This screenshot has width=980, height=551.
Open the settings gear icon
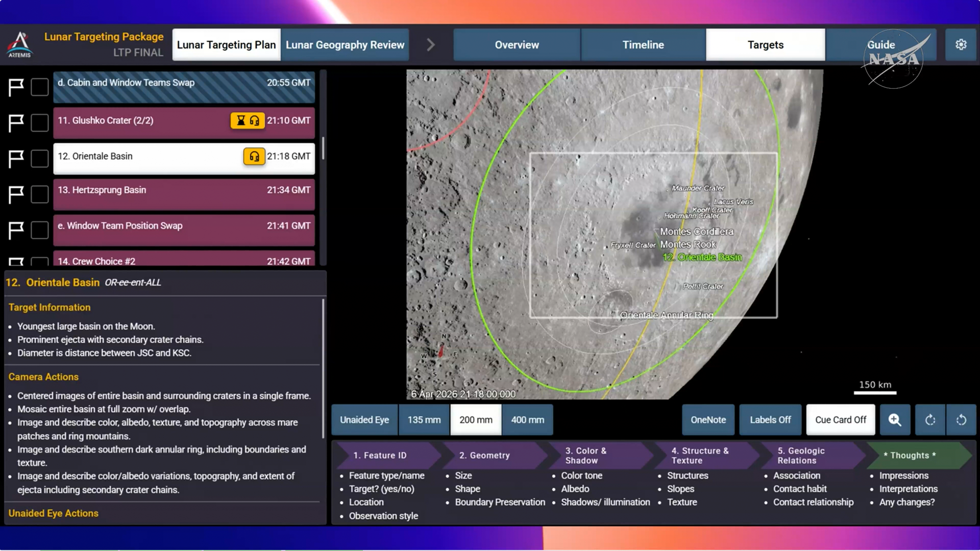[x=961, y=45]
